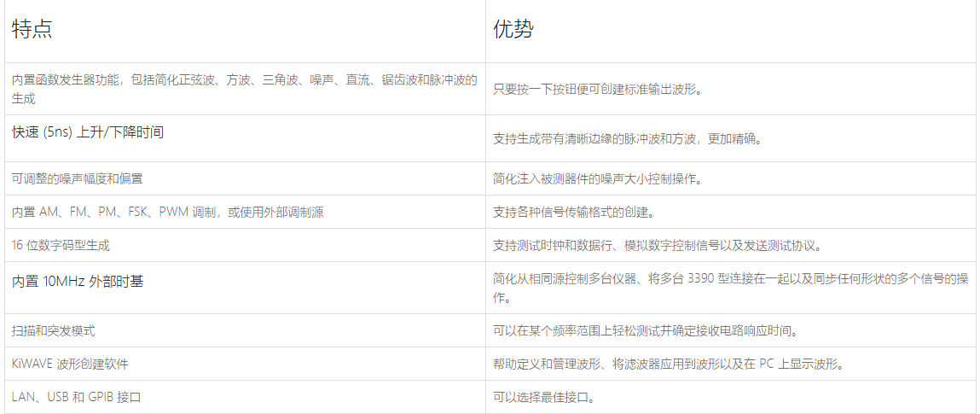Select the KiWAVE 波形创建软件 cell
This screenshot has height=414, width=980.
(x=70, y=364)
